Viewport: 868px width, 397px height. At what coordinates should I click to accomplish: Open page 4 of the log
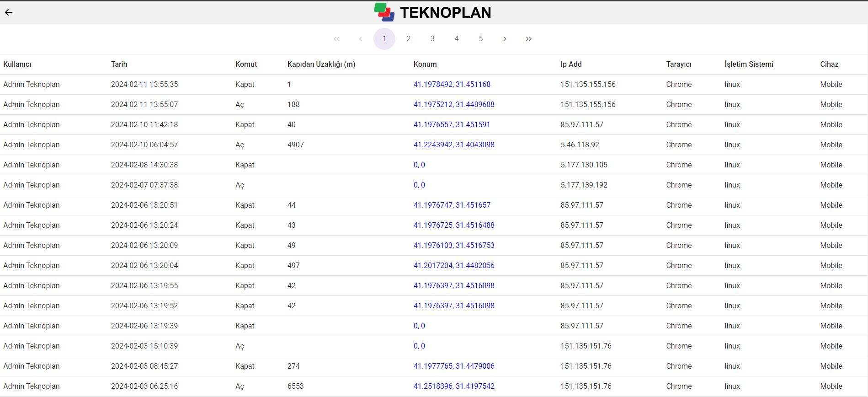(457, 39)
